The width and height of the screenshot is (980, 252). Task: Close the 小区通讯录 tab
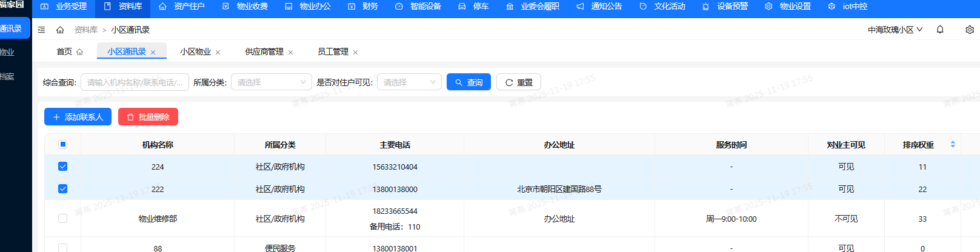pos(153,53)
